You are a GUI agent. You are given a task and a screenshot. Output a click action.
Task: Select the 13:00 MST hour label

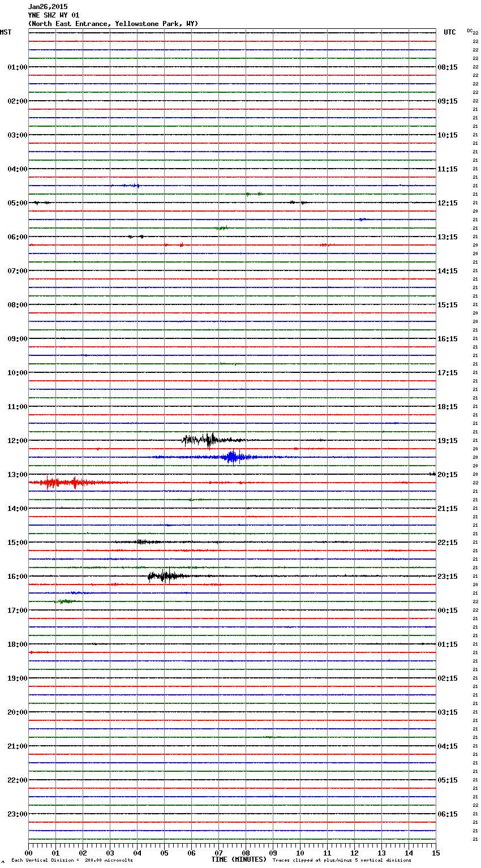[x=18, y=475]
